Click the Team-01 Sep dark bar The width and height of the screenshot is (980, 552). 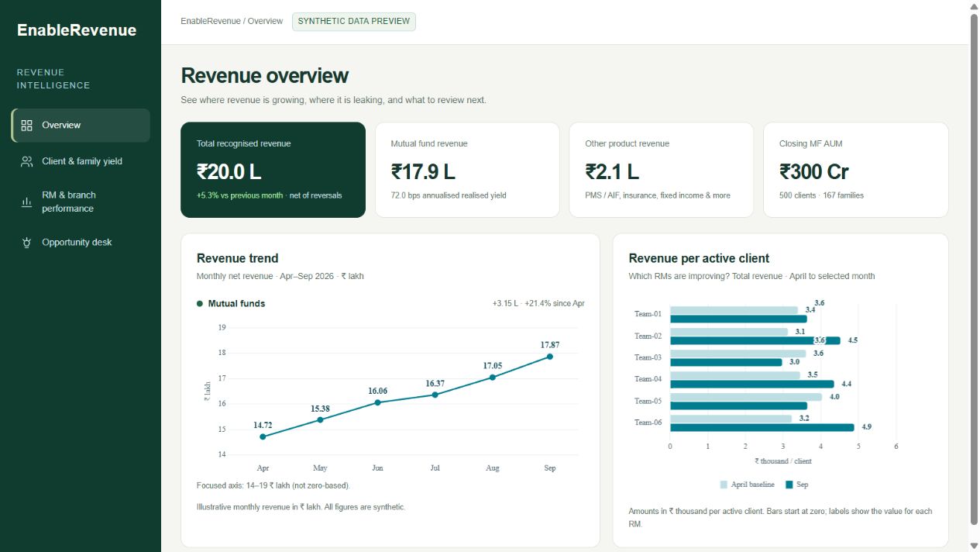pos(738,319)
